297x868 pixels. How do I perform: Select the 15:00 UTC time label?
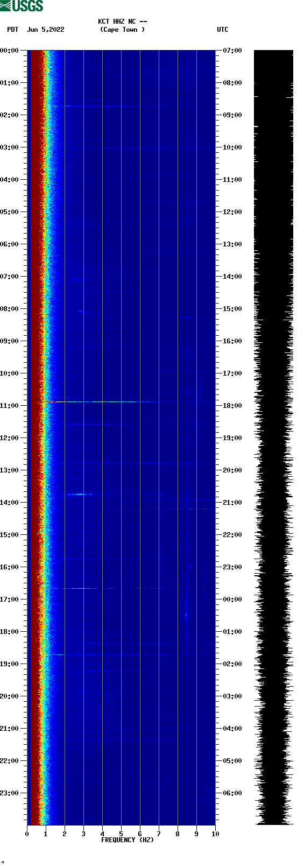click(x=232, y=309)
